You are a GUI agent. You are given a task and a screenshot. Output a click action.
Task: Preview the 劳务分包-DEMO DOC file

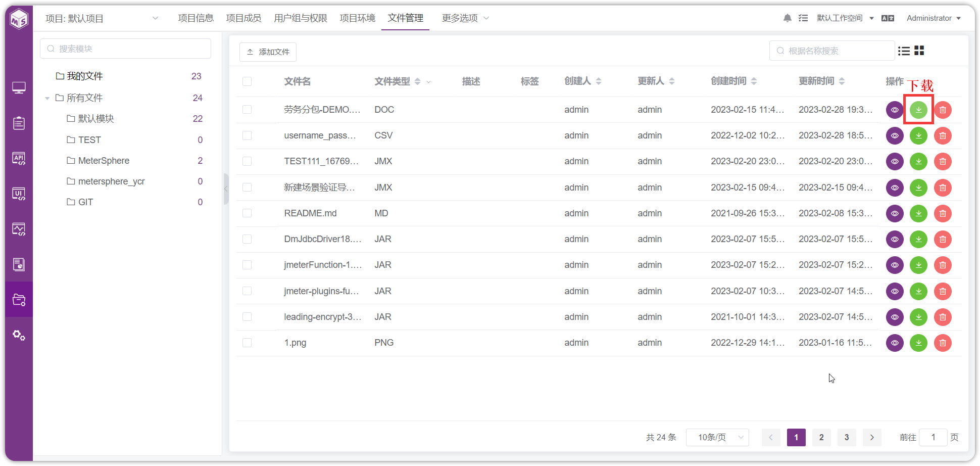point(895,110)
